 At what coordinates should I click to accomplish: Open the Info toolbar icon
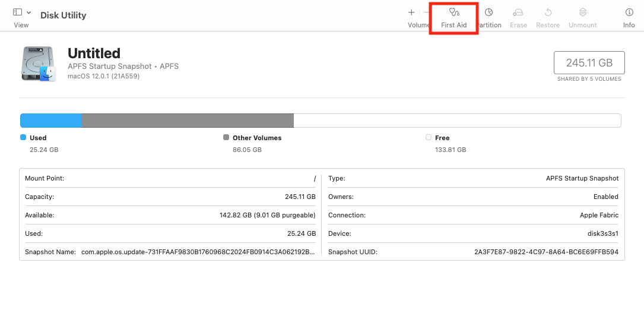coord(629,12)
